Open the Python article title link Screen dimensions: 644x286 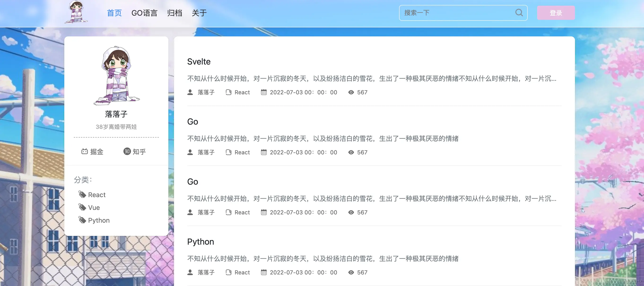[200, 242]
